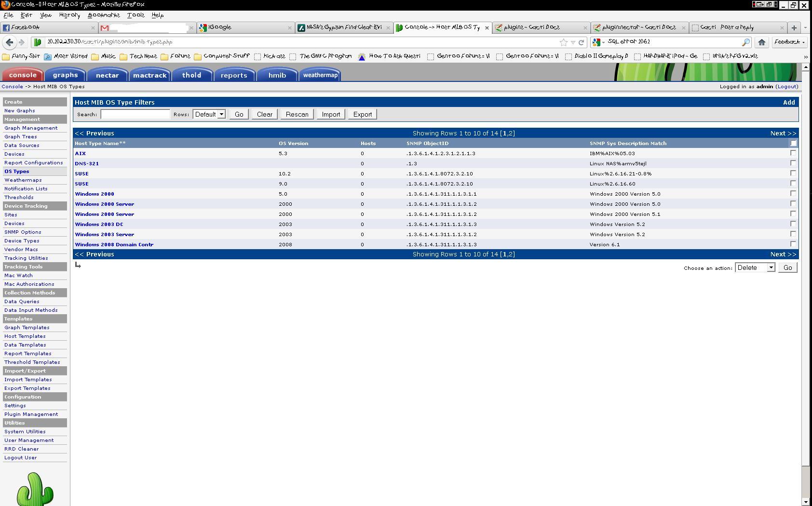
Task: Click the browser Forward arrow button
Action: (x=22, y=42)
